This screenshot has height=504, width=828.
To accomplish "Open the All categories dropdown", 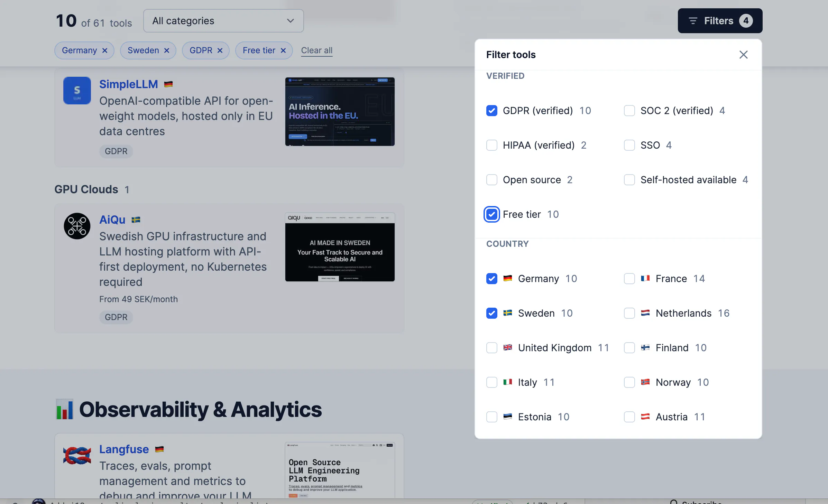I will [223, 21].
